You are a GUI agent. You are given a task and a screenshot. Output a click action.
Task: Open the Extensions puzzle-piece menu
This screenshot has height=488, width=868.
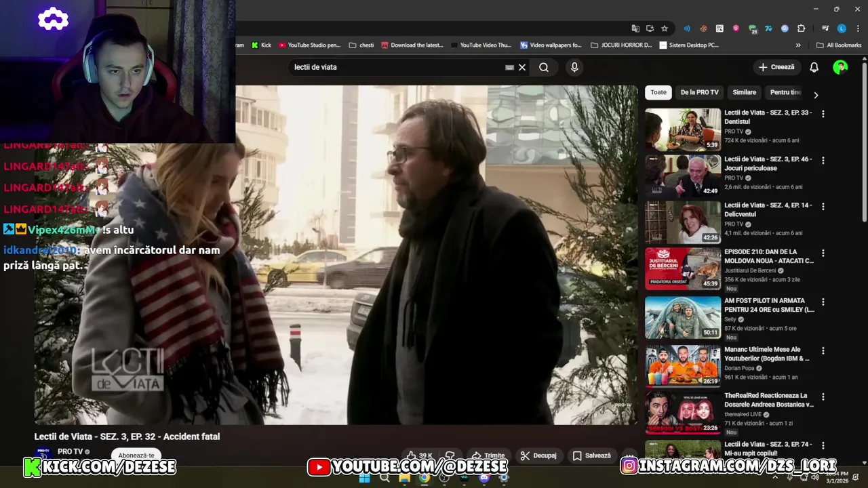(802, 28)
